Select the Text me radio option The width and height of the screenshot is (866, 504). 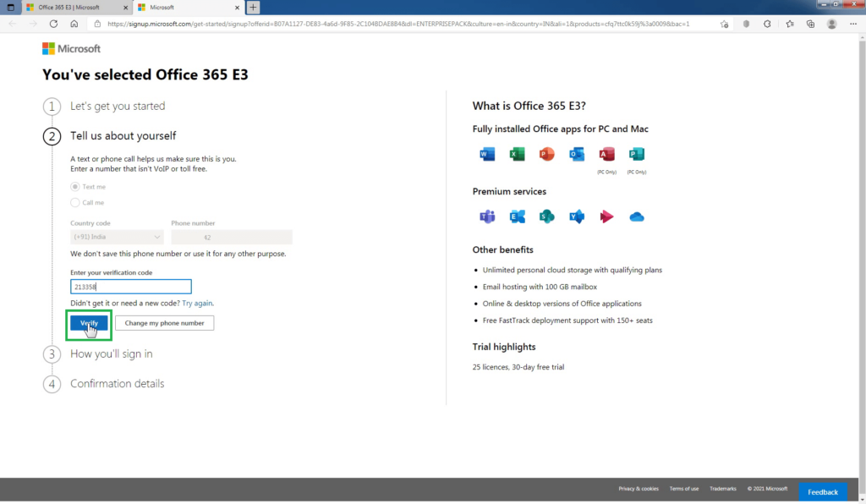click(75, 187)
